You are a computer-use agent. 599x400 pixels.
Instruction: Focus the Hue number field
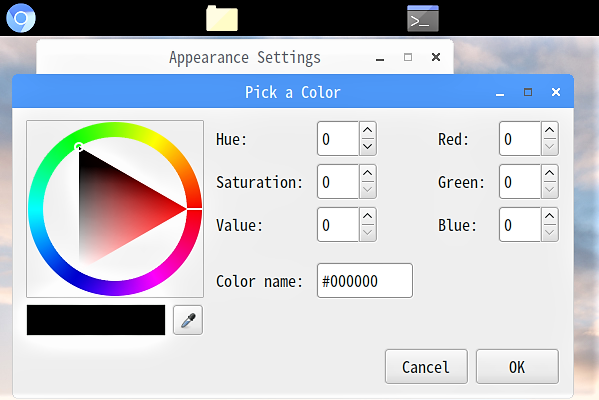(338, 139)
